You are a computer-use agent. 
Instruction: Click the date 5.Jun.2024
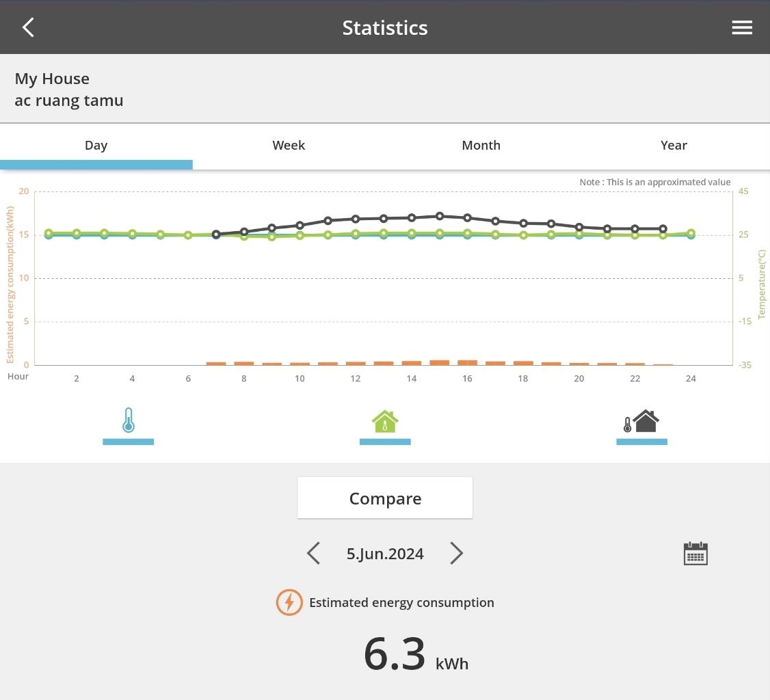pos(385,554)
